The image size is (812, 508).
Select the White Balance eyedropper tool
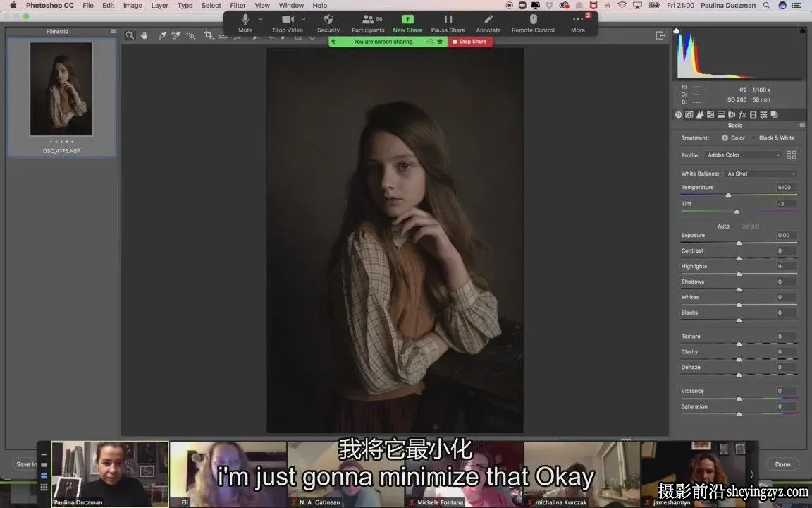(x=162, y=35)
